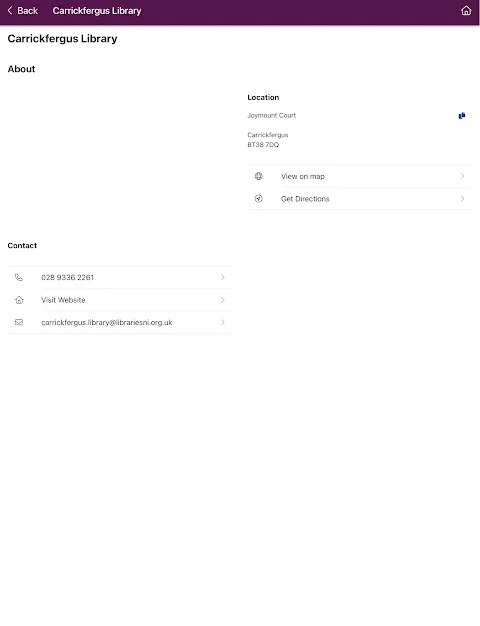Viewport: 480px width, 626px height.
Task: Copy the address using the clipboard icon
Action: click(x=462, y=115)
